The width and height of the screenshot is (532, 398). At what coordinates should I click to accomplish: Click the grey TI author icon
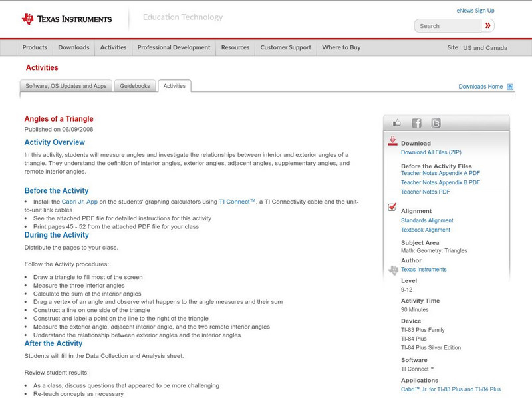[x=393, y=270]
